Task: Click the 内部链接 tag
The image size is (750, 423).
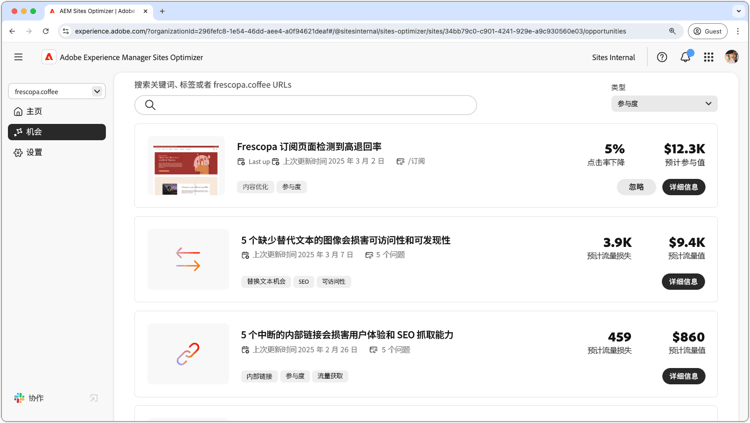Action: coord(259,376)
